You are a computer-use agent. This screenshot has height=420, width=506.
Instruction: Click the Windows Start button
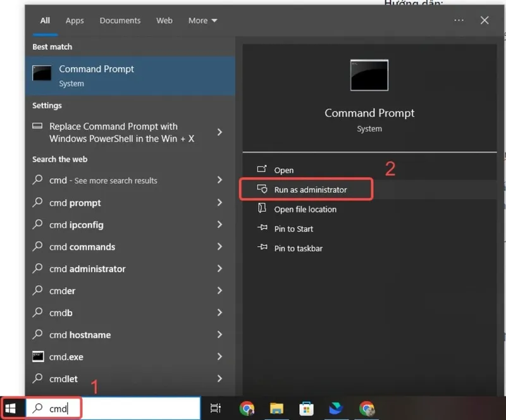click(x=10, y=407)
